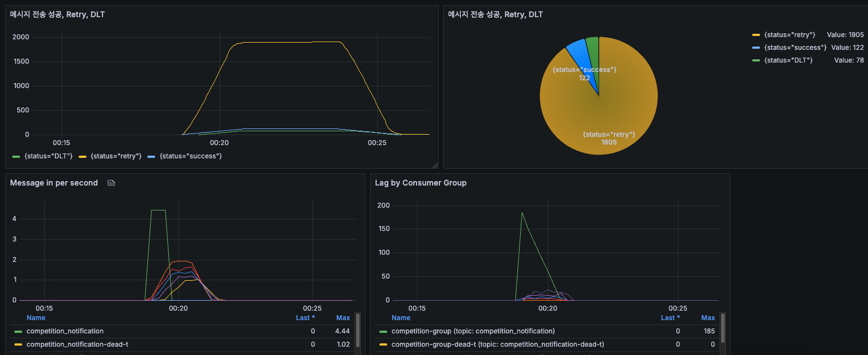Sort Lag by Consumer Group legend by Last *

670,318
